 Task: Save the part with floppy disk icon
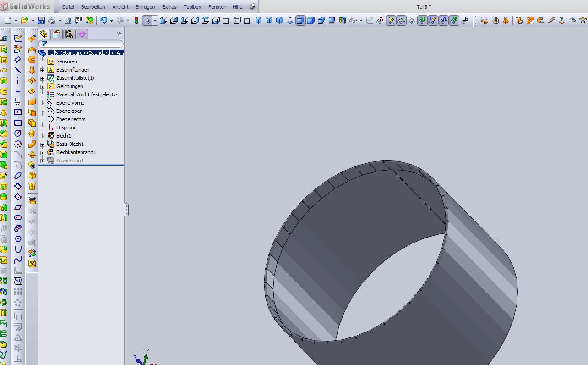[x=41, y=21]
